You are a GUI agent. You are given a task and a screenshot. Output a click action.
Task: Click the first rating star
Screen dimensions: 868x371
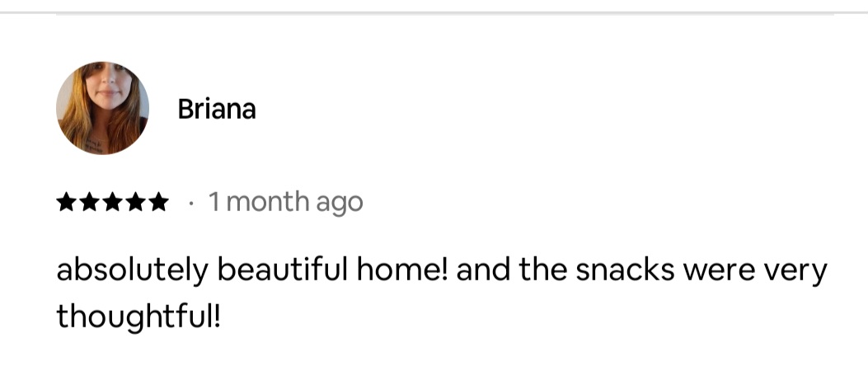[x=67, y=202]
